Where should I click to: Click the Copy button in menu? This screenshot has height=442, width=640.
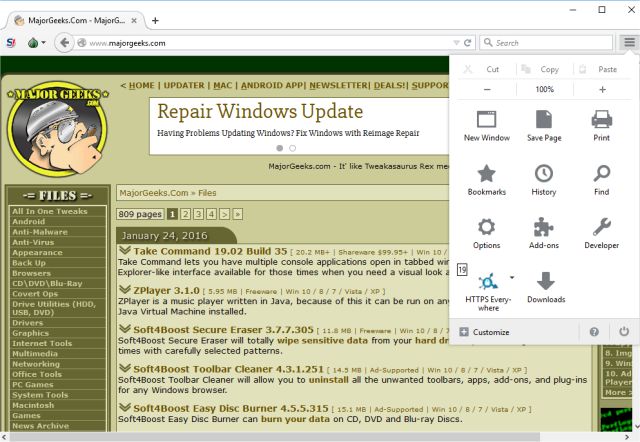point(544,69)
